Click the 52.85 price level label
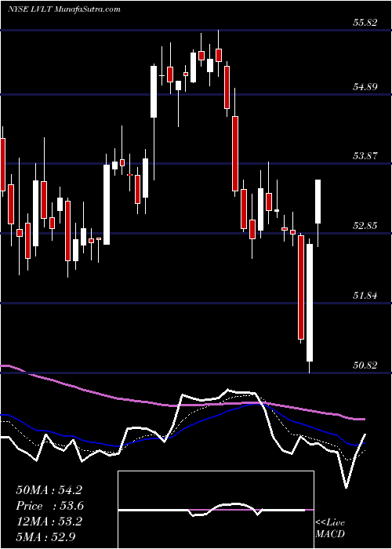This screenshot has height=549, width=392. click(x=365, y=226)
